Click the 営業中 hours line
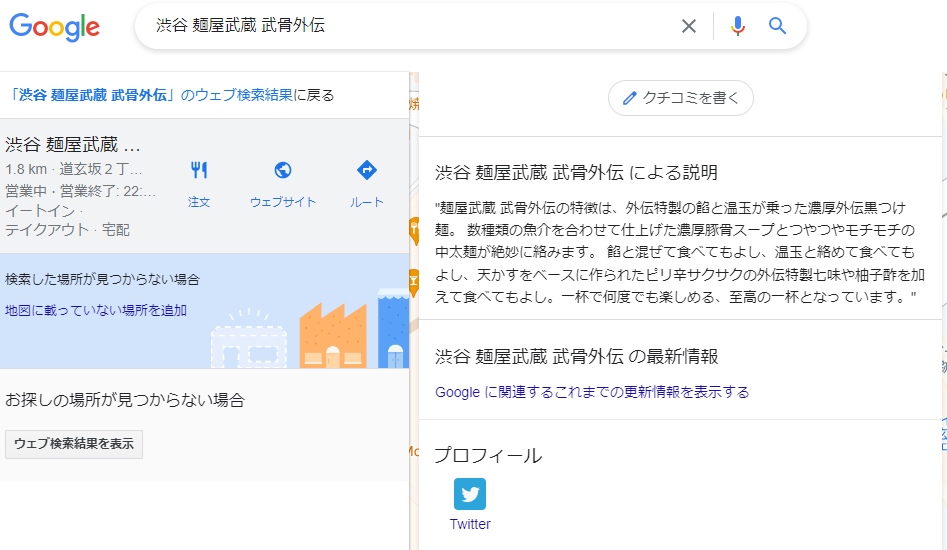947x550 pixels. coord(80,191)
